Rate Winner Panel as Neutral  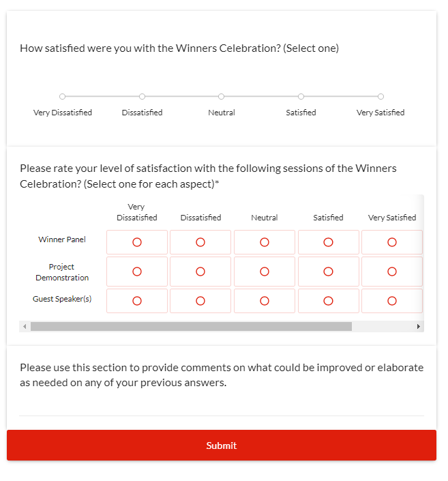click(265, 242)
